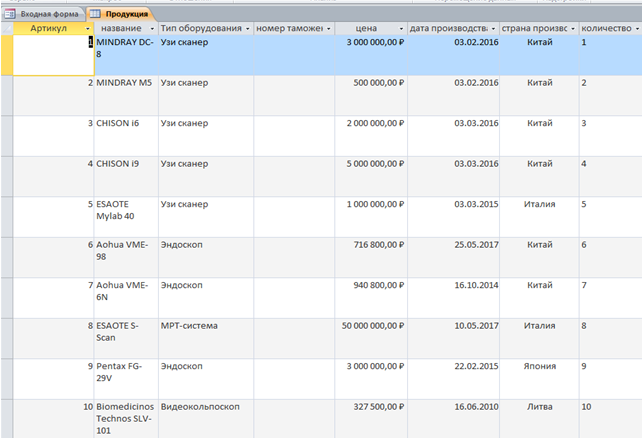Click the Aohua VME-6N name cell
Screen dimensions: 642x438
(x=126, y=298)
